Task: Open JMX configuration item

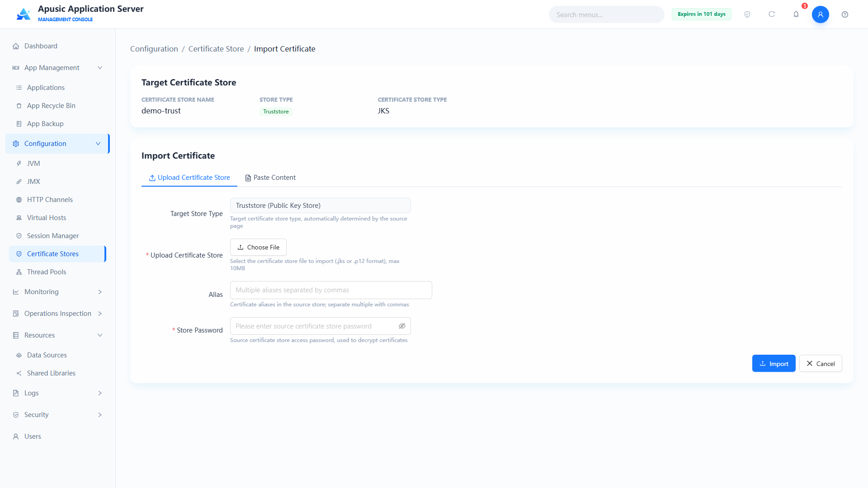Action: [58, 182]
